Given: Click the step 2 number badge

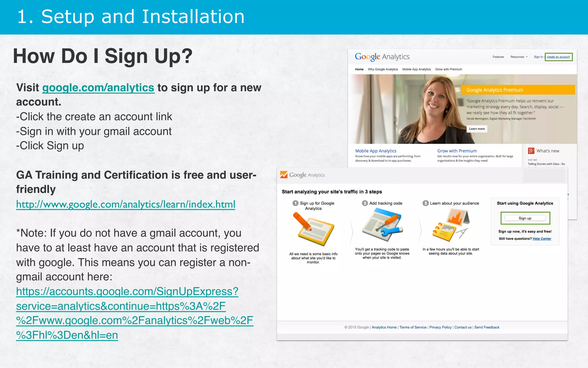Looking at the screenshot, I should (x=365, y=203).
